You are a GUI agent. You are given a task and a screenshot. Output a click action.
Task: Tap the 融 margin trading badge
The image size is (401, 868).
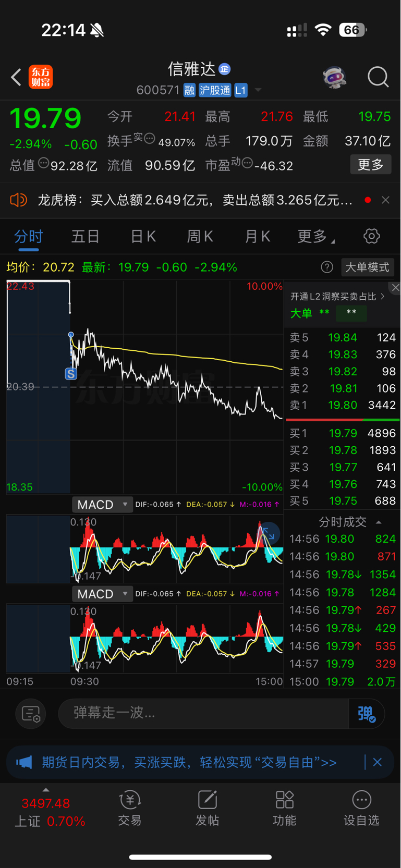189,90
